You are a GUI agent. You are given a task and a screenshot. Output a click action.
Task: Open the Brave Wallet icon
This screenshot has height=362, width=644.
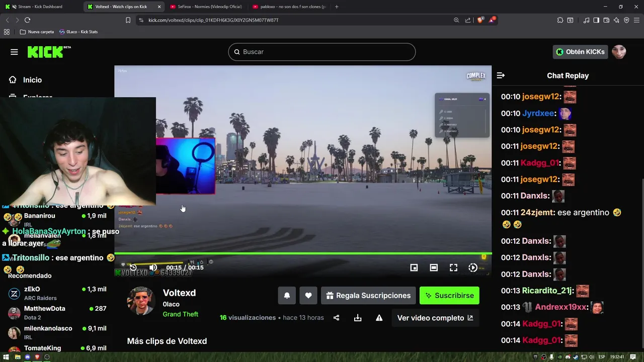[606, 20]
